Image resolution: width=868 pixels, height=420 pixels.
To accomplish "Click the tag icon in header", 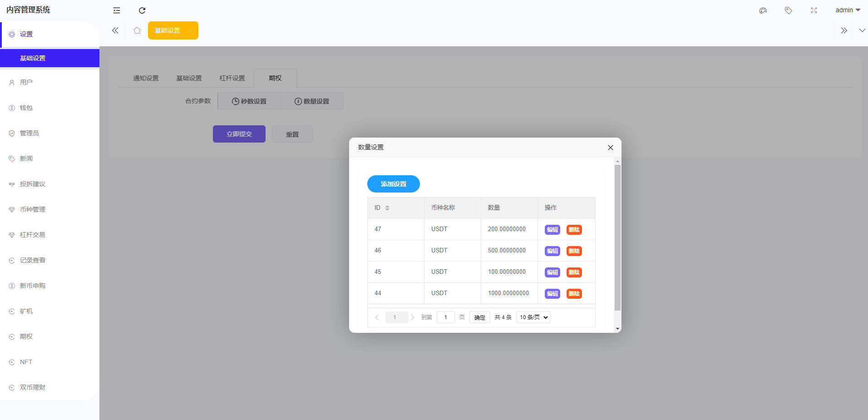I will (788, 10).
